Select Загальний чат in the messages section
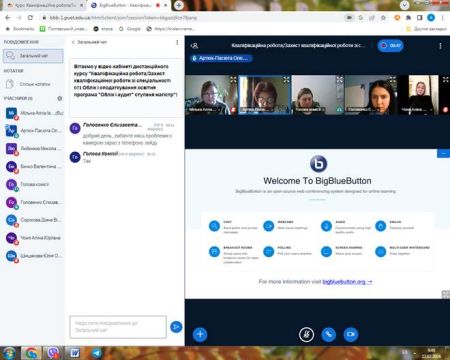 click(x=33, y=56)
